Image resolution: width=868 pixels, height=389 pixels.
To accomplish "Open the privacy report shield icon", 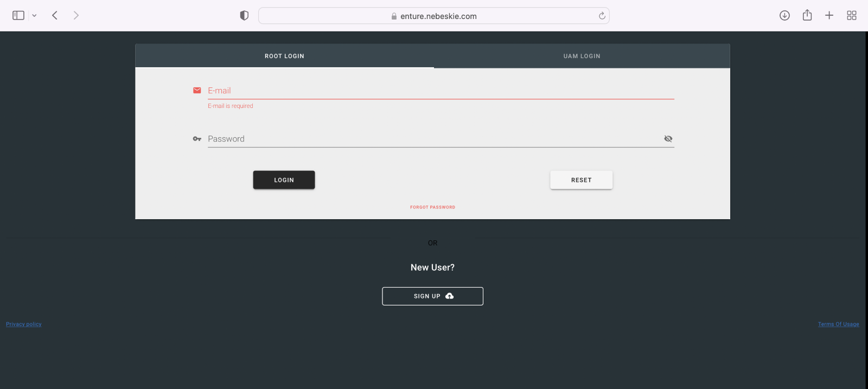I will [244, 16].
